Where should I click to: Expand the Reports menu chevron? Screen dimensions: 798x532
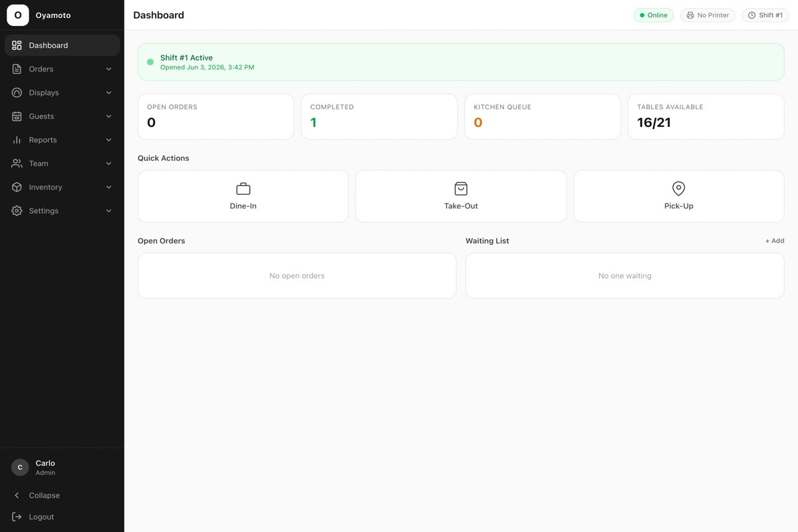(x=109, y=140)
